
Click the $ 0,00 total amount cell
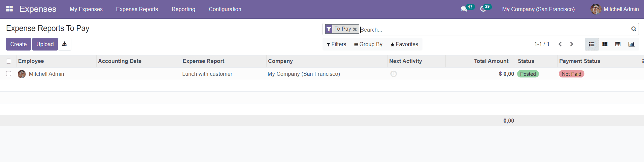pos(506,74)
